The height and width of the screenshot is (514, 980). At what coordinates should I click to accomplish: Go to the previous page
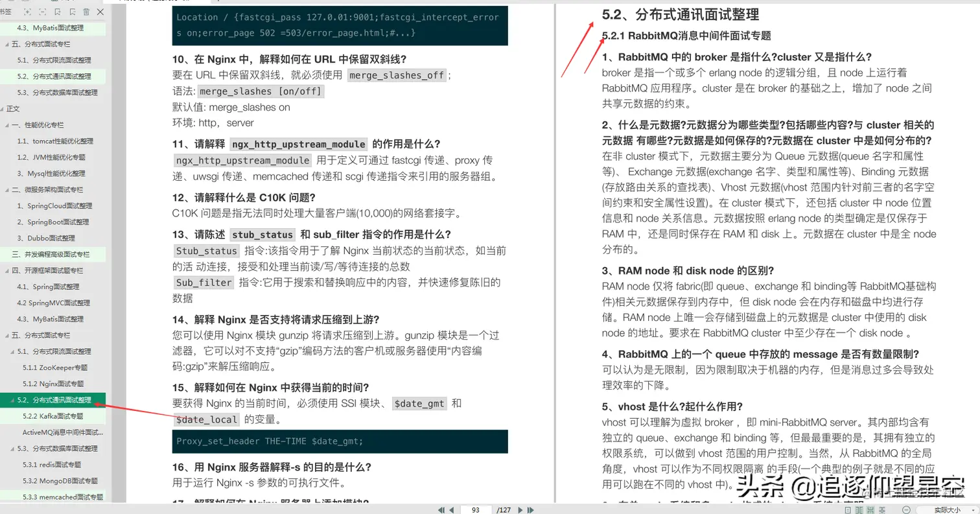click(452, 509)
